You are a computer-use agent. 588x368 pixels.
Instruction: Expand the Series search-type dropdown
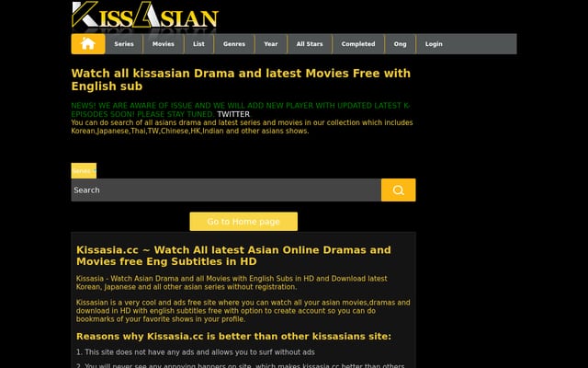click(x=84, y=171)
